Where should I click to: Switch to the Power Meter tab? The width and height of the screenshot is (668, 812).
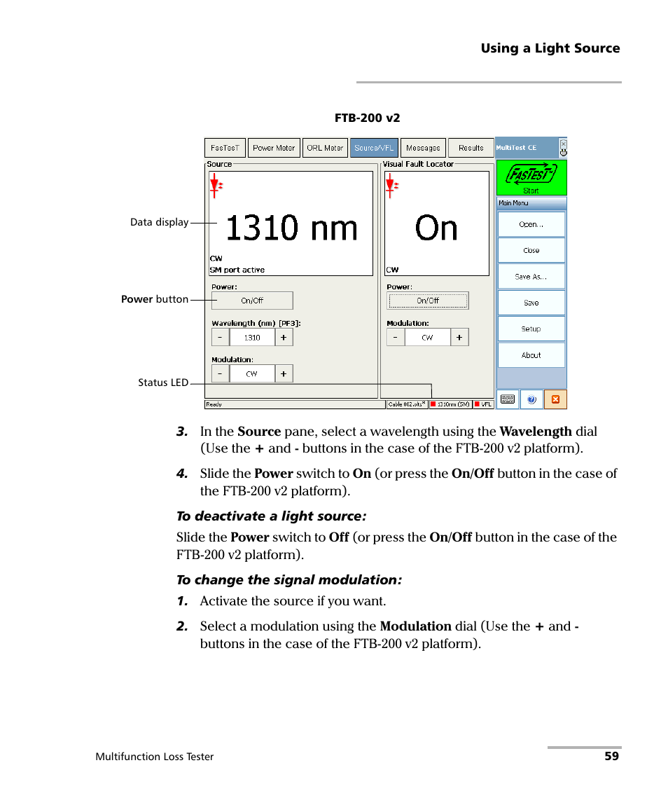pos(274,148)
